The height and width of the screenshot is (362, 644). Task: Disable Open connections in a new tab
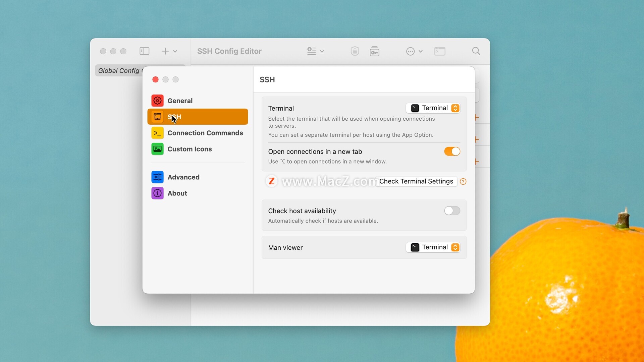pos(452,152)
